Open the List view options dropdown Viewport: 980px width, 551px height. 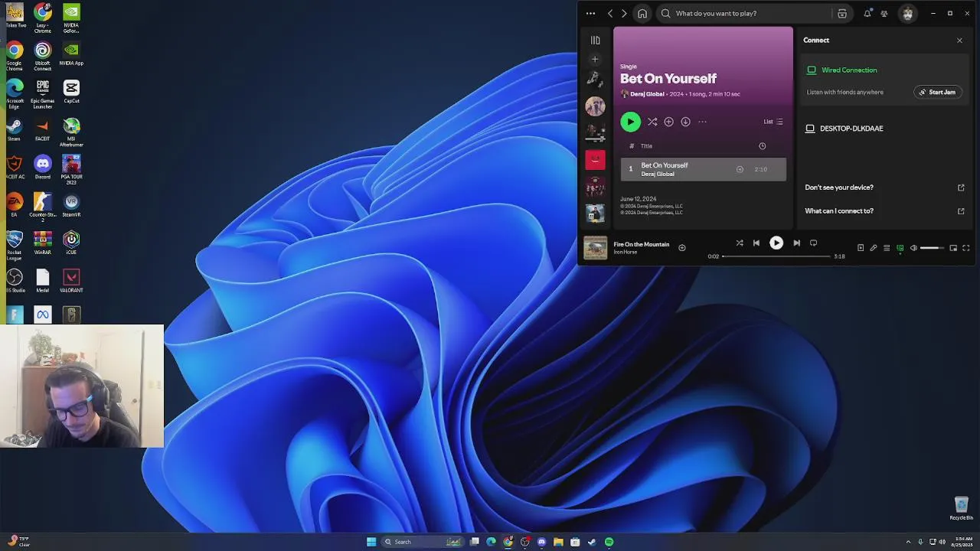pyautogui.click(x=773, y=122)
